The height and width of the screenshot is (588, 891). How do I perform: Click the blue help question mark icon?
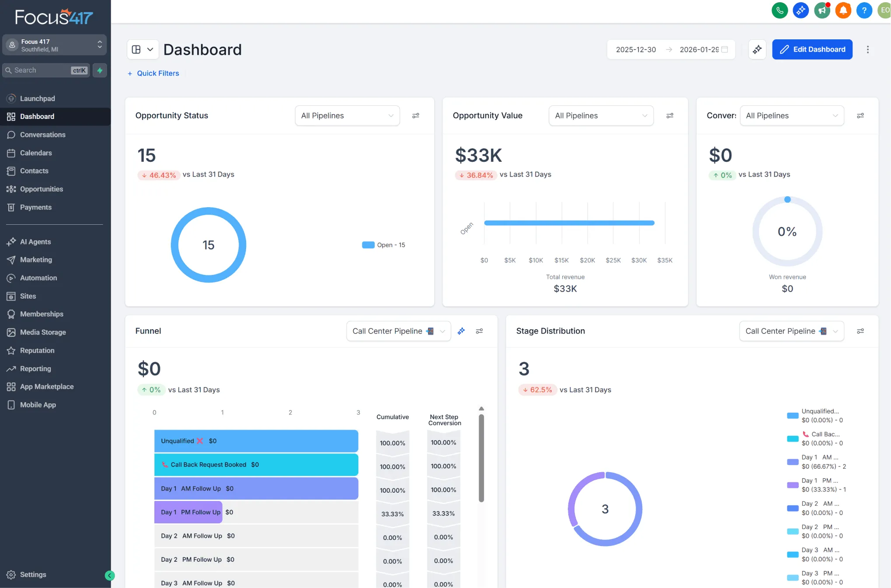[864, 10]
